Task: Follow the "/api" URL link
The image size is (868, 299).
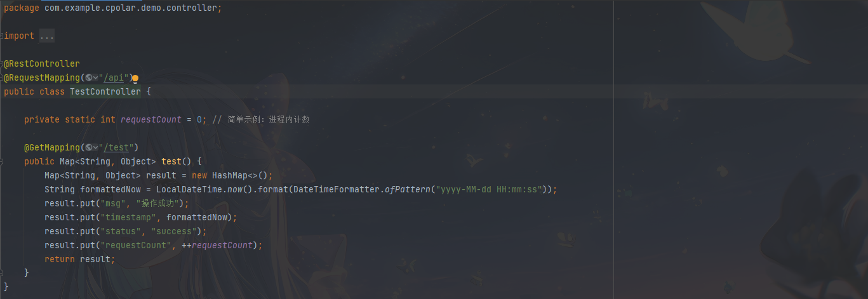Action: [113, 78]
